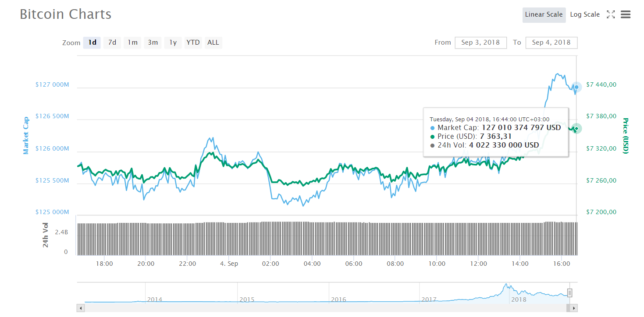
Task: Click the $125 000M axis label
Action: [52, 212]
